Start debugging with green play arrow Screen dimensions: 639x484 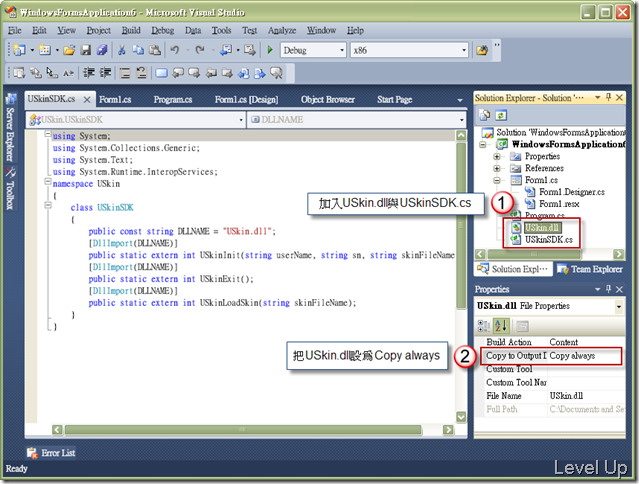270,50
